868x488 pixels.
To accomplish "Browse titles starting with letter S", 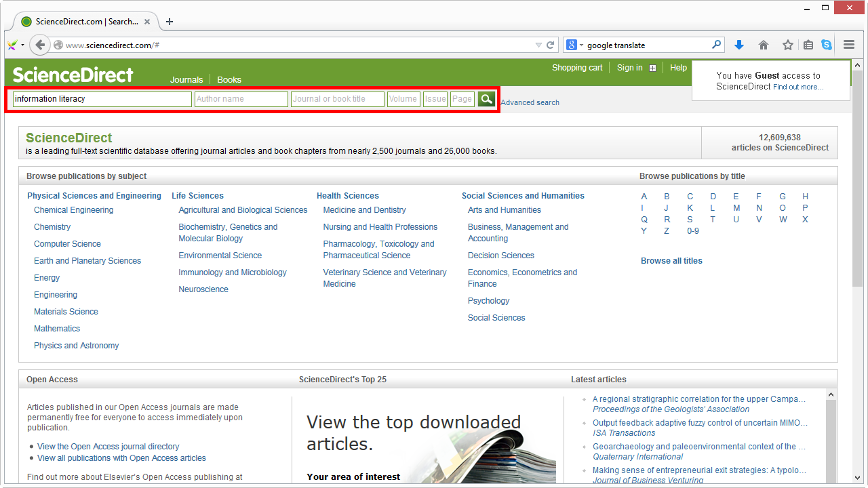I will [690, 220].
